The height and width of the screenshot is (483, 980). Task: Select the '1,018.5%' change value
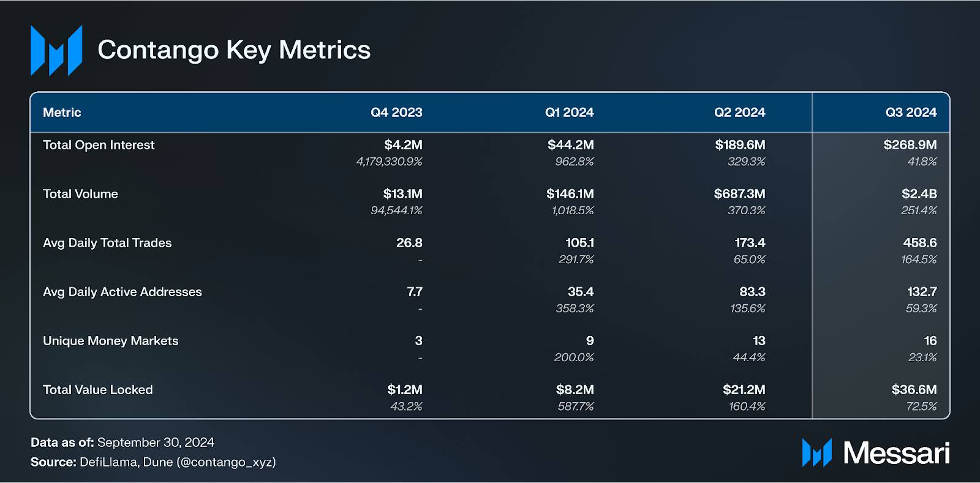573,211
